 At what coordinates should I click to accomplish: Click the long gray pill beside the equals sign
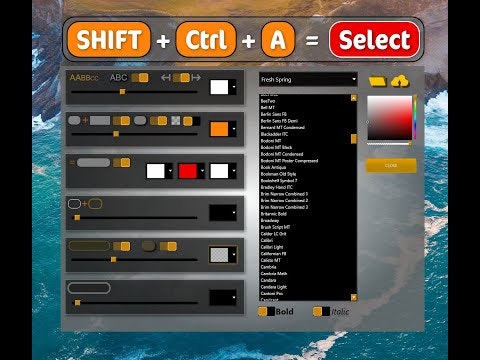tap(93, 163)
